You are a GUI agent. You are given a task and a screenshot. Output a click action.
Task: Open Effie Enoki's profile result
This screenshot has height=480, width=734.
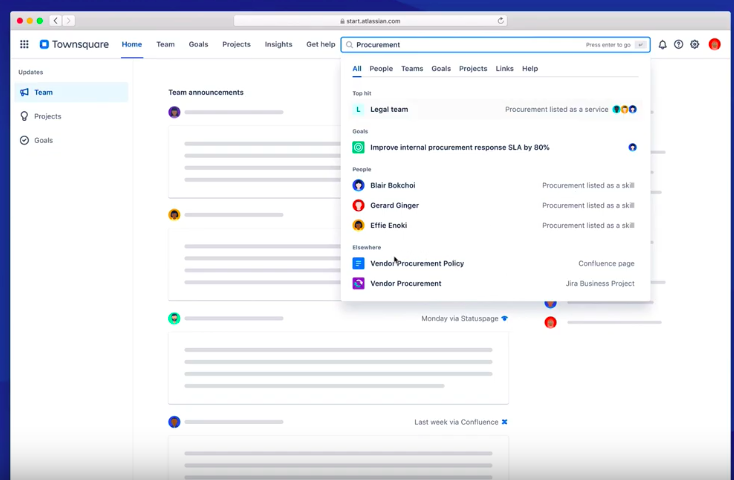[494, 225]
